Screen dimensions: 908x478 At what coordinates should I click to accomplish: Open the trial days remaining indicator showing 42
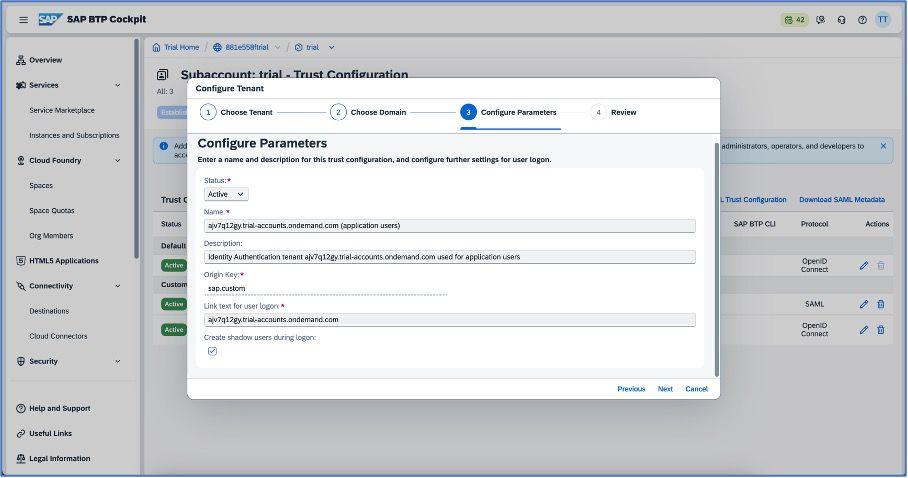pos(794,20)
